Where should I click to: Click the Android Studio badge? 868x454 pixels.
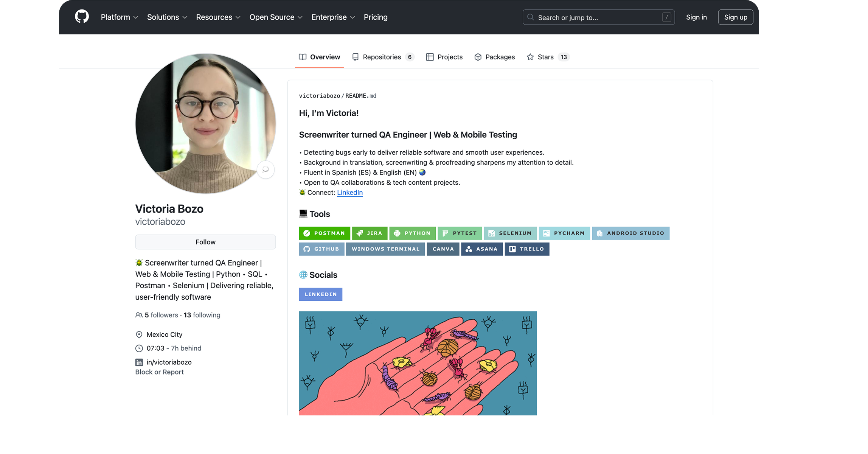(x=630, y=233)
